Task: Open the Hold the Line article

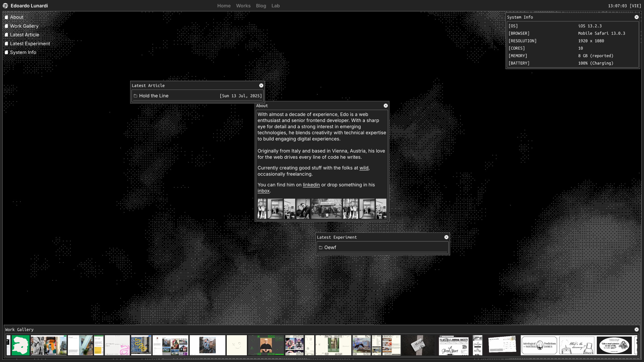Action: click(197, 96)
